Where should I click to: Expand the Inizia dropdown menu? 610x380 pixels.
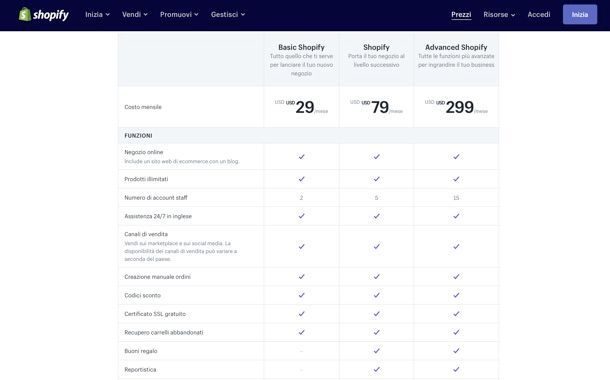[97, 14]
